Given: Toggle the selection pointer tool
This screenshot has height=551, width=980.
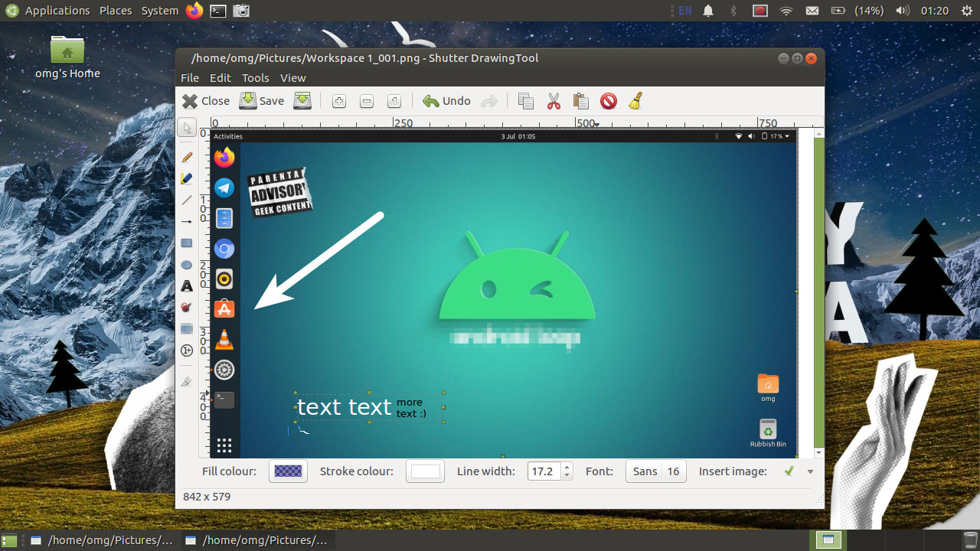Looking at the screenshot, I should tap(186, 128).
